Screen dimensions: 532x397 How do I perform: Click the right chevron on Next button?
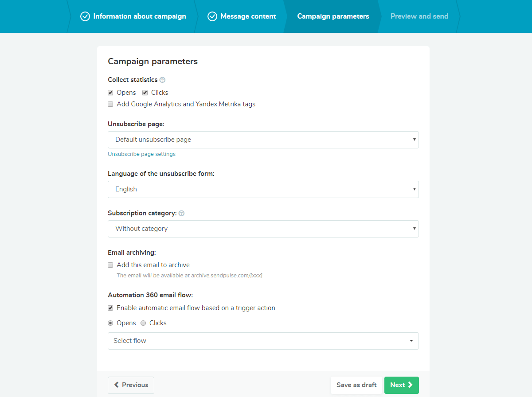[410, 385]
